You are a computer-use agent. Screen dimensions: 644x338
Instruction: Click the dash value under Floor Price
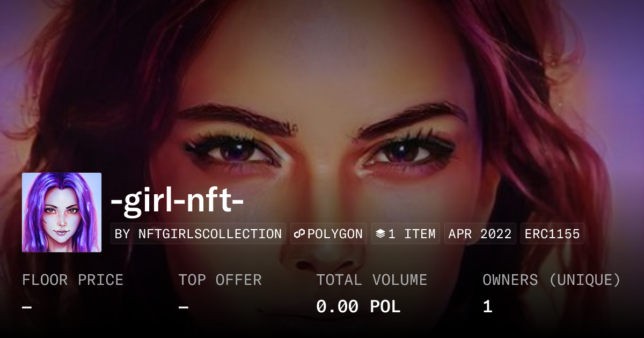click(27, 307)
